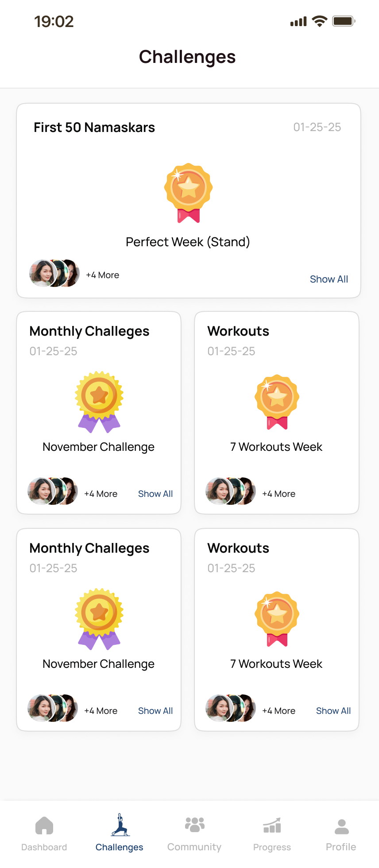Tap the upper 7 Workouts Week medal
Image resolution: width=379 pixels, height=868 pixels.
tap(277, 402)
